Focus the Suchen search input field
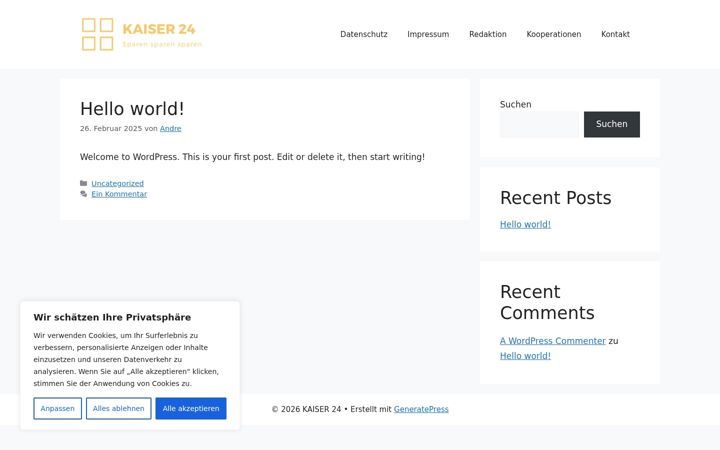The height and width of the screenshot is (450, 720). pos(540,124)
